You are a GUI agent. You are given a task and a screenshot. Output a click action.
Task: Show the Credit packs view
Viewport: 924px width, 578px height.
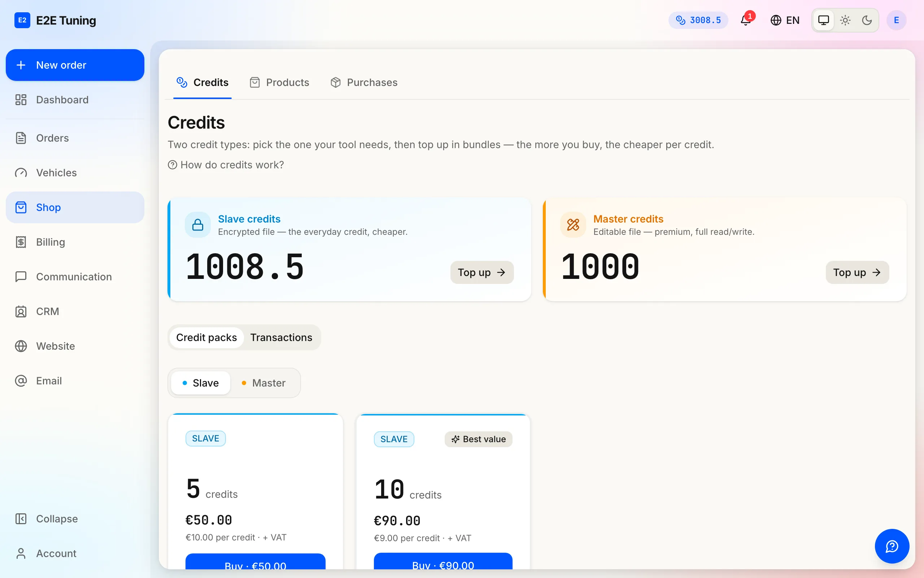[x=206, y=337]
